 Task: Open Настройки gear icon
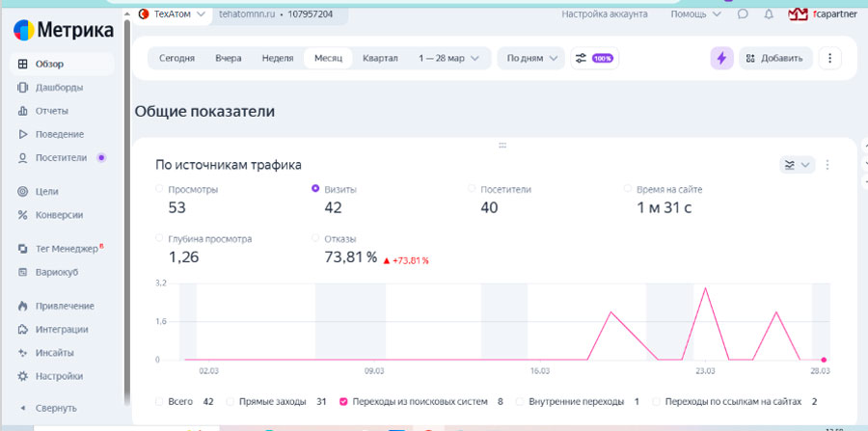click(x=23, y=376)
